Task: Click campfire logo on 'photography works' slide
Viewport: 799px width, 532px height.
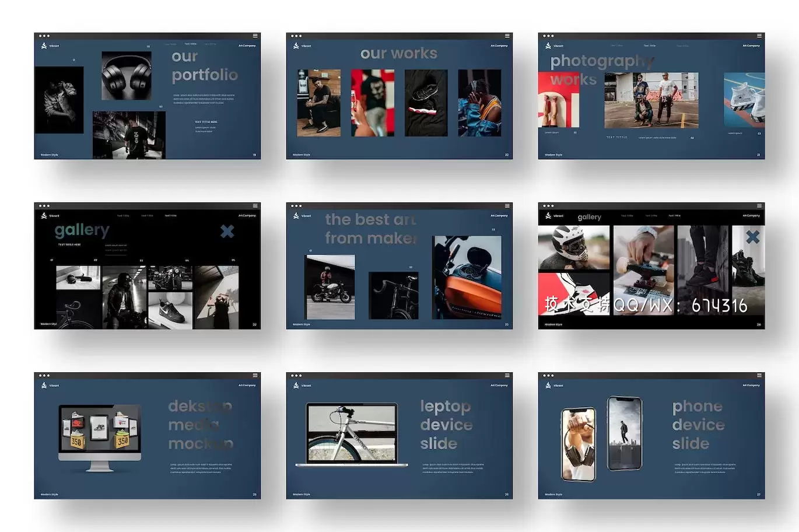Action: [548, 45]
